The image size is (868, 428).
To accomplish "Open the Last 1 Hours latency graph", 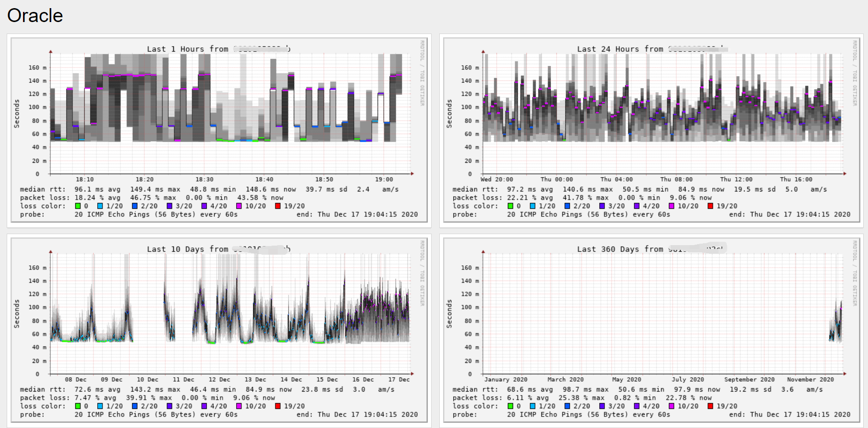I will point(219,131).
